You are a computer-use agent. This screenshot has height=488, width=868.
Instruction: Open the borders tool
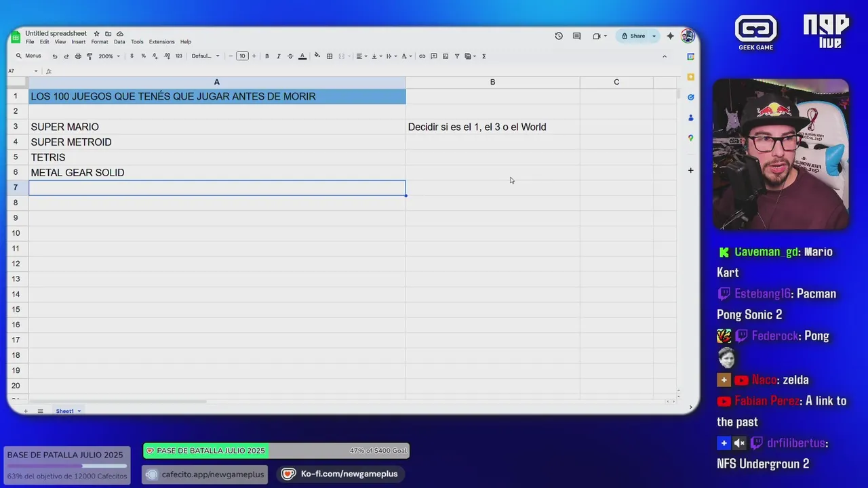tap(330, 56)
